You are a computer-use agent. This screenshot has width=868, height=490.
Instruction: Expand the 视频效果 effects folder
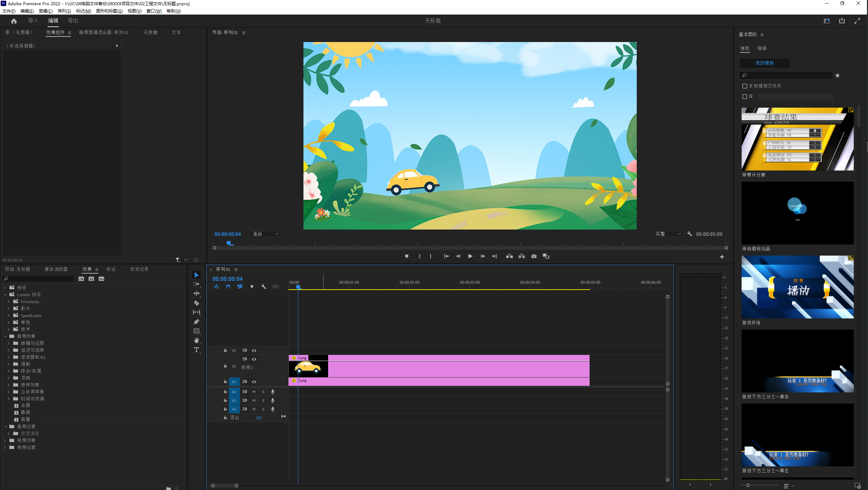pyautogui.click(x=5, y=440)
